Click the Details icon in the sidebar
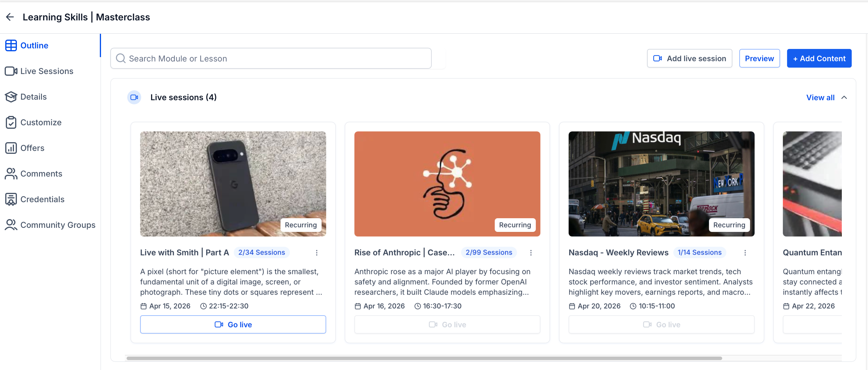The height and width of the screenshot is (370, 868). (x=11, y=97)
